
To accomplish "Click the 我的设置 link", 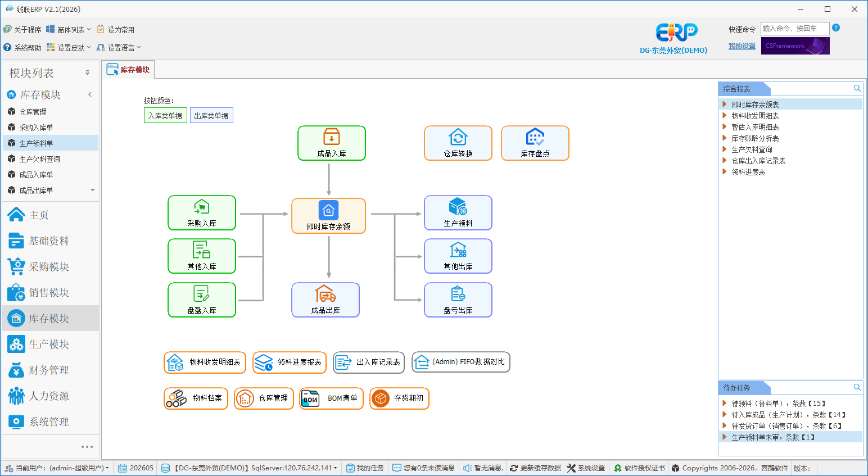I will pos(742,46).
